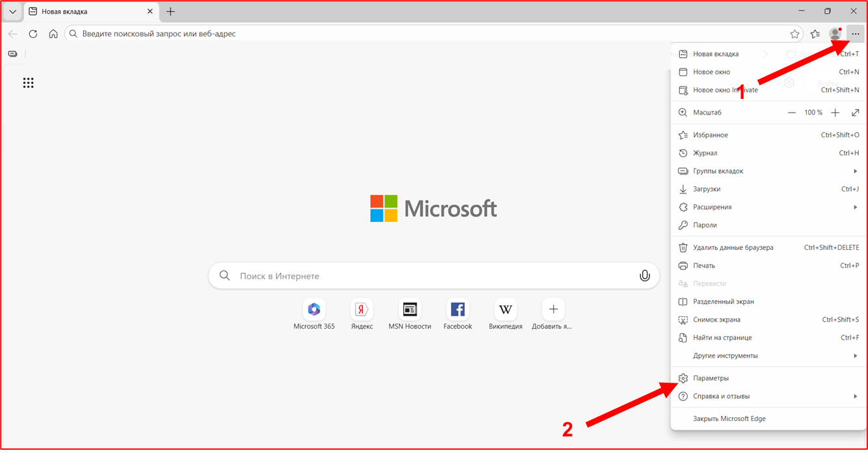Select Удалить данные браузера menu entry
The width and height of the screenshot is (868, 453).
(x=733, y=248)
